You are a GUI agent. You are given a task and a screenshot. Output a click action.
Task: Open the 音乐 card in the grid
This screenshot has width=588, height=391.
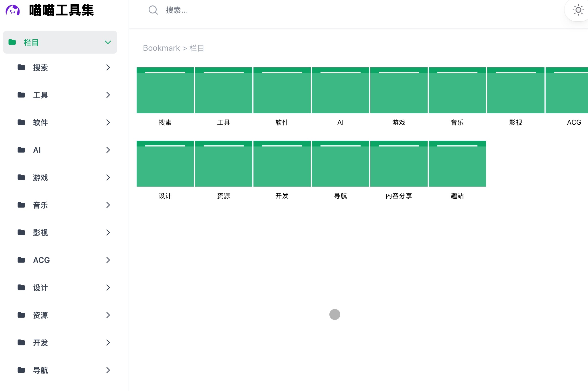pos(457,90)
